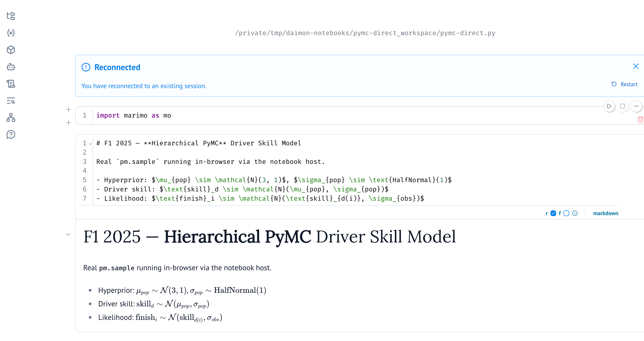The image size is (644, 341).
Task: Toggle the f-string 'f' checkbox
Action: [566, 213]
